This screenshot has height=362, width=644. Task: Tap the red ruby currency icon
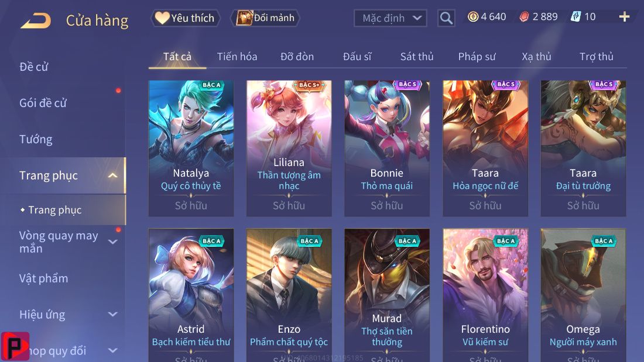[524, 17]
